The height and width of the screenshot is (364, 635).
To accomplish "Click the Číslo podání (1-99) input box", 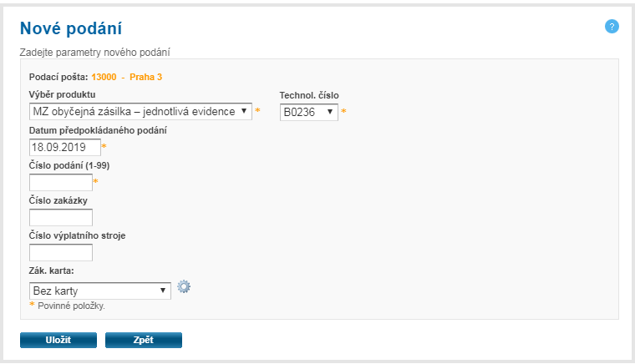I will [60, 182].
